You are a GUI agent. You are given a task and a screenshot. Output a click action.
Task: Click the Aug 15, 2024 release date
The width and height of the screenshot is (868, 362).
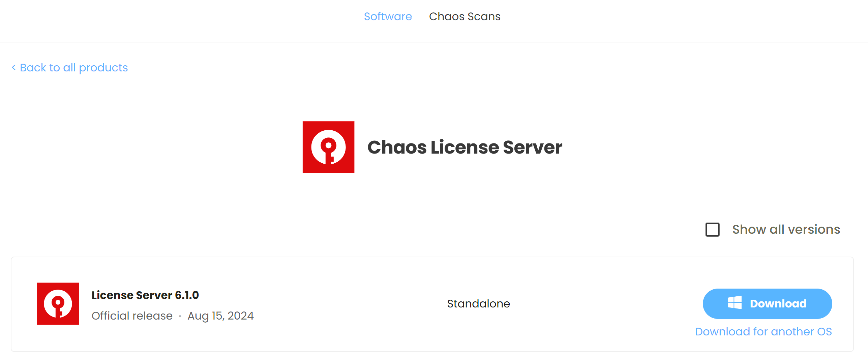coord(220,316)
